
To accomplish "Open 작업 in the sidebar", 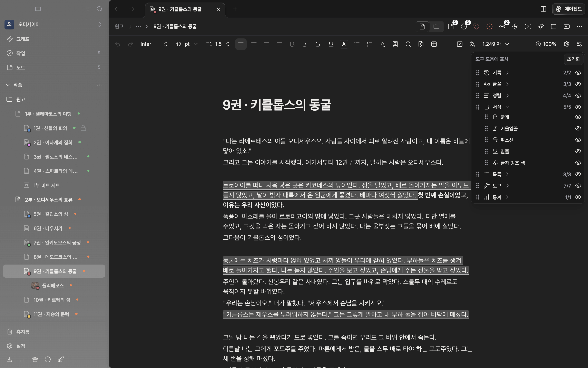I will [54, 53].
